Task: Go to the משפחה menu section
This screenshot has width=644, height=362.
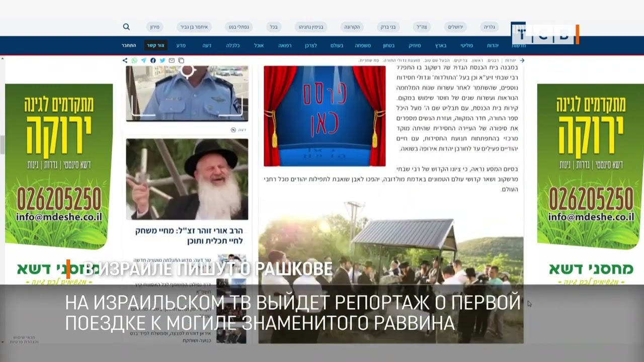Action: [363, 45]
